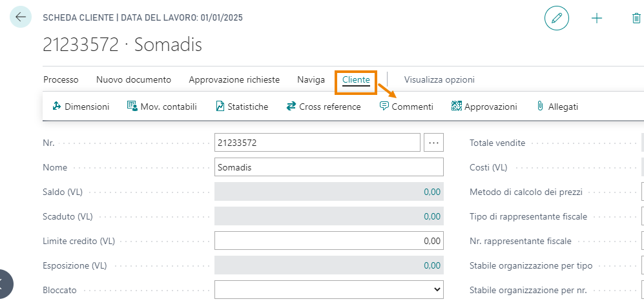Open Dimensioni action

(x=81, y=107)
